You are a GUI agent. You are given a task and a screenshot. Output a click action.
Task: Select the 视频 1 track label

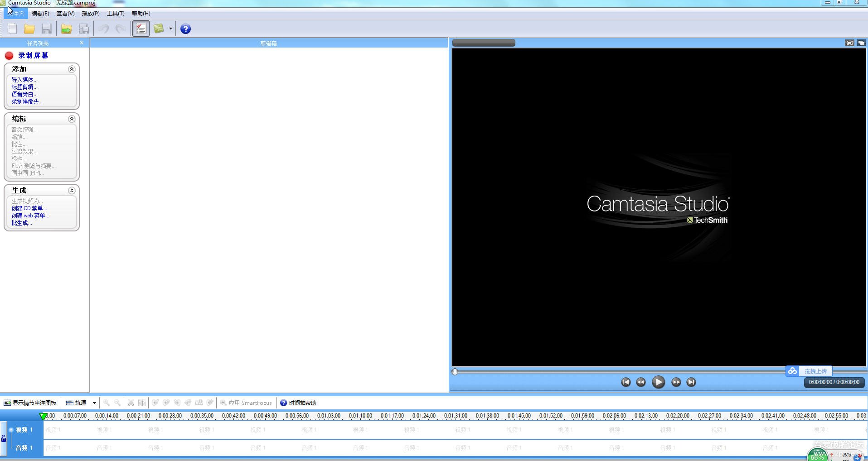click(x=25, y=430)
